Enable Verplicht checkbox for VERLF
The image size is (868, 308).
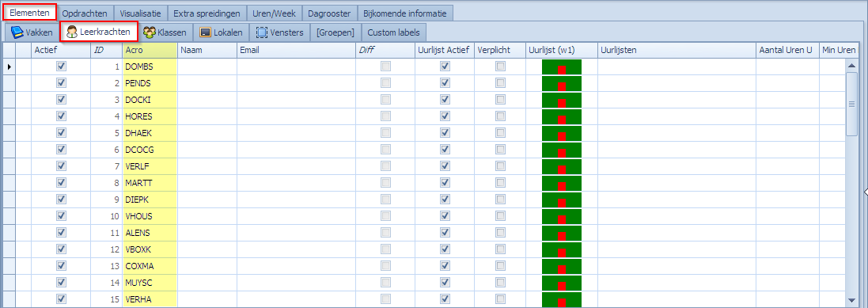(500, 165)
